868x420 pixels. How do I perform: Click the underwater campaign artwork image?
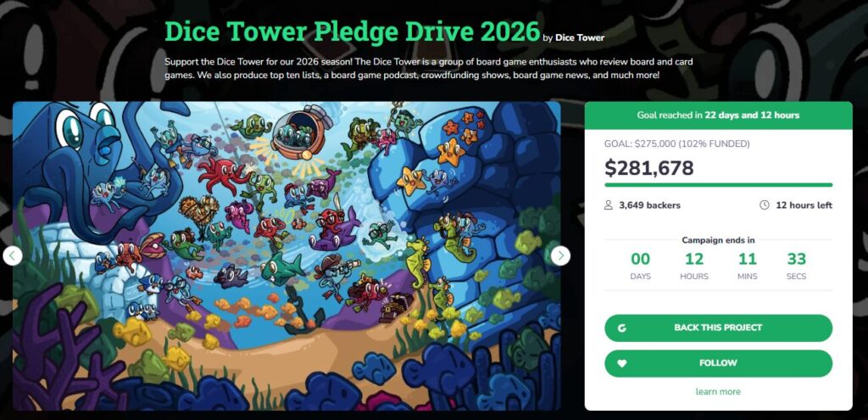pyautogui.click(x=287, y=256)
